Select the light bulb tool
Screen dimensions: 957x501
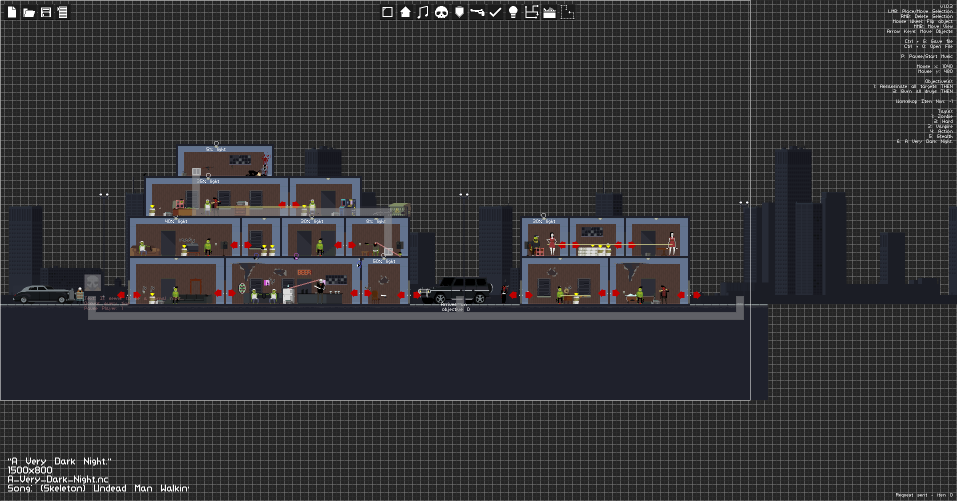click(513, 12)
